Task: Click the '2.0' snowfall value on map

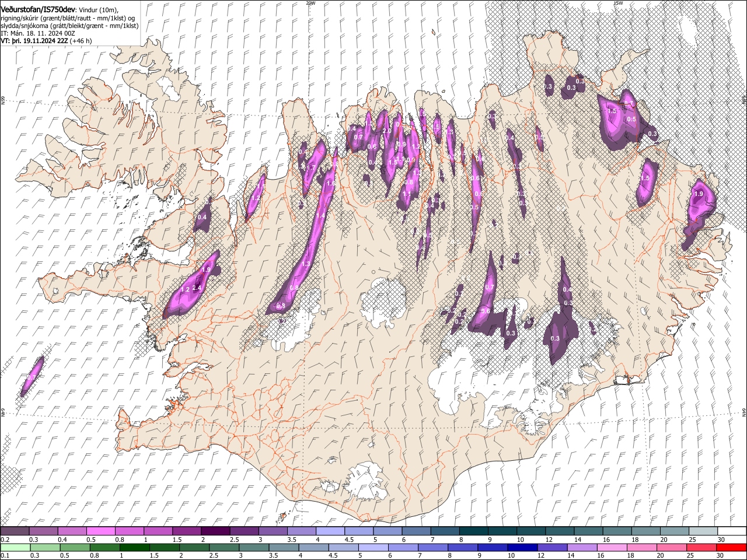Action: (x=387, y=131)
